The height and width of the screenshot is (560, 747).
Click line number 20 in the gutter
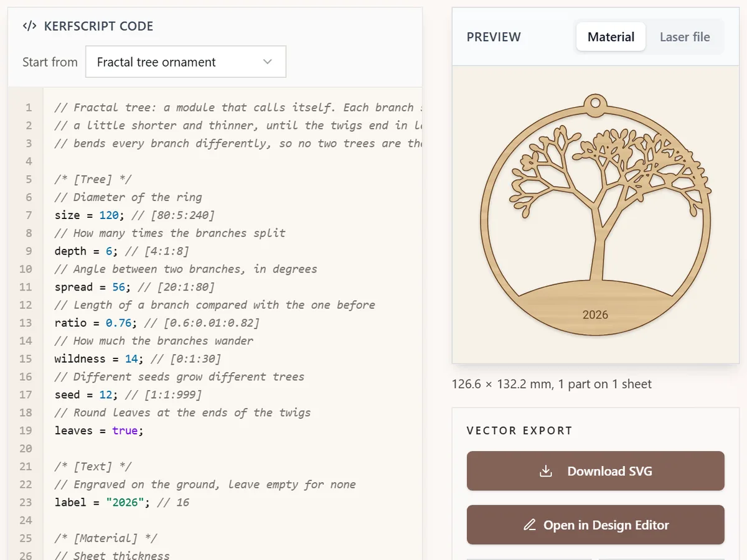tap(26, 449)
